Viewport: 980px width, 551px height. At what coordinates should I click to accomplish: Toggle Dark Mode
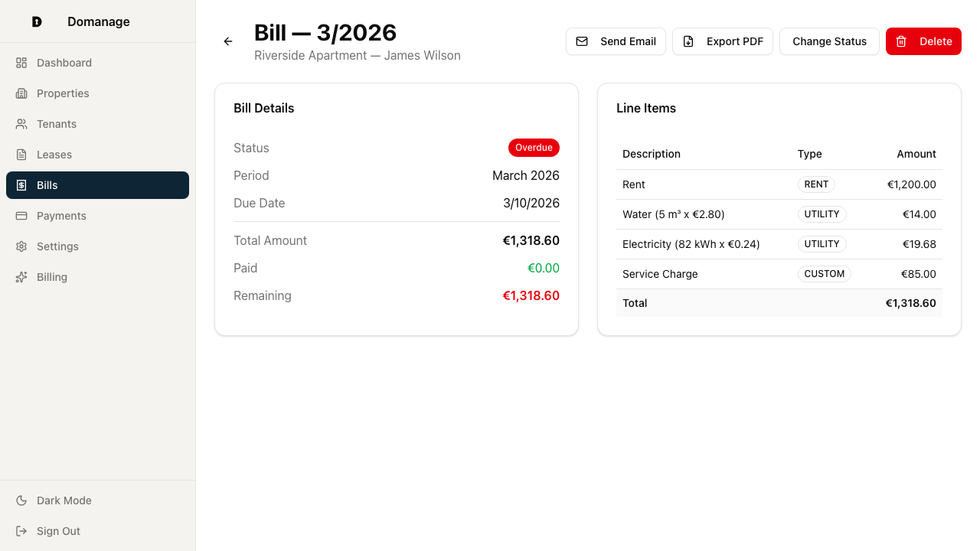[64, 500]
